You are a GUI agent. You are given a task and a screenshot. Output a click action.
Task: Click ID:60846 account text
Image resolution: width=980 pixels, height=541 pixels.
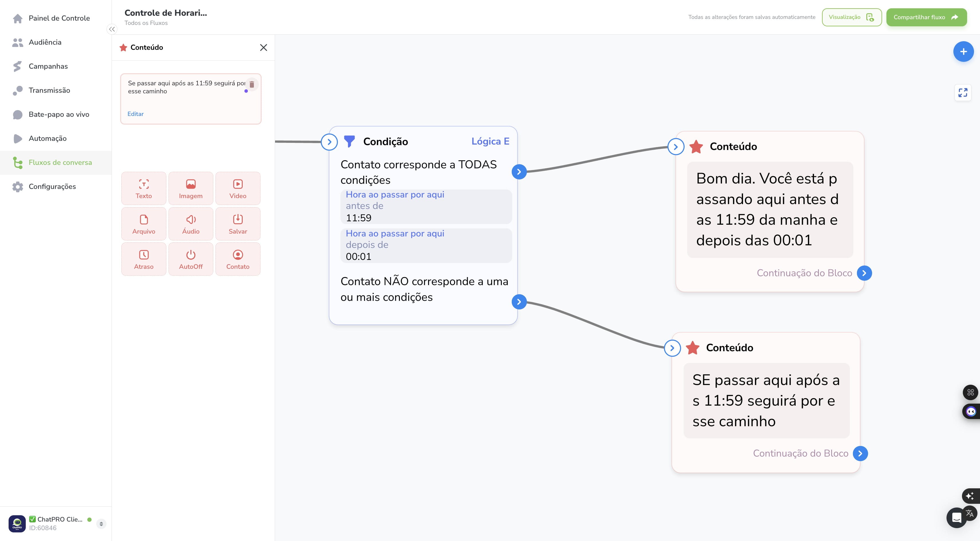(x=43, y=528)
